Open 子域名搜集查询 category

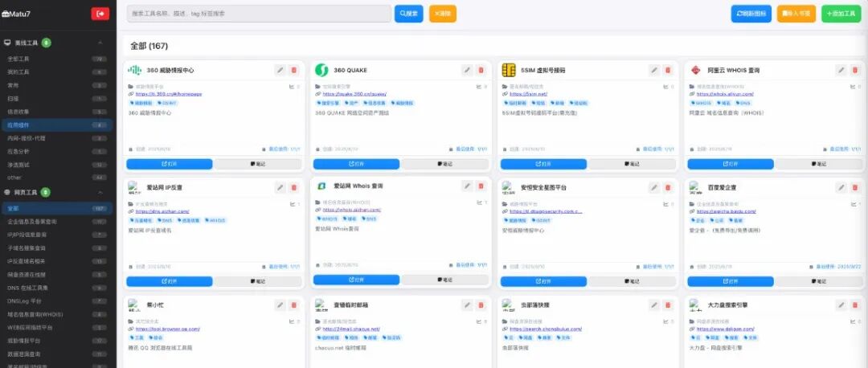click(57, 248)
